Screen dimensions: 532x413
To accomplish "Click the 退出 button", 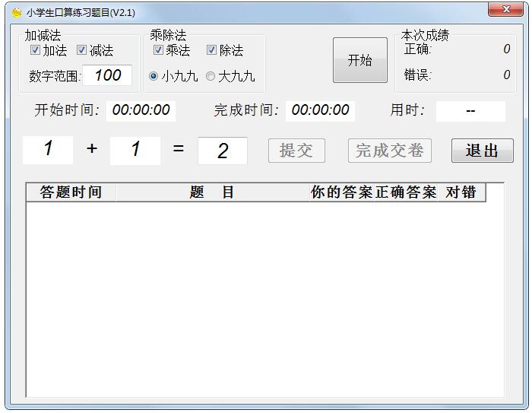I will click(x=482, y=151).
